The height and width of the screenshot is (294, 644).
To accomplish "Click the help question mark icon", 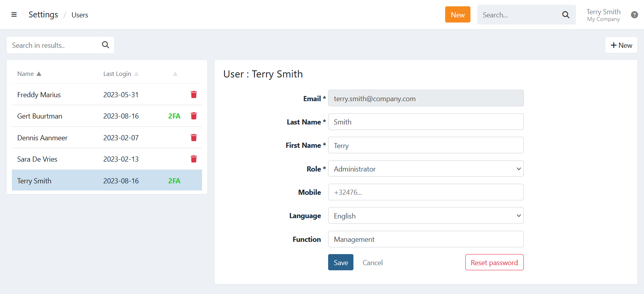I will [x=634, y=15].
